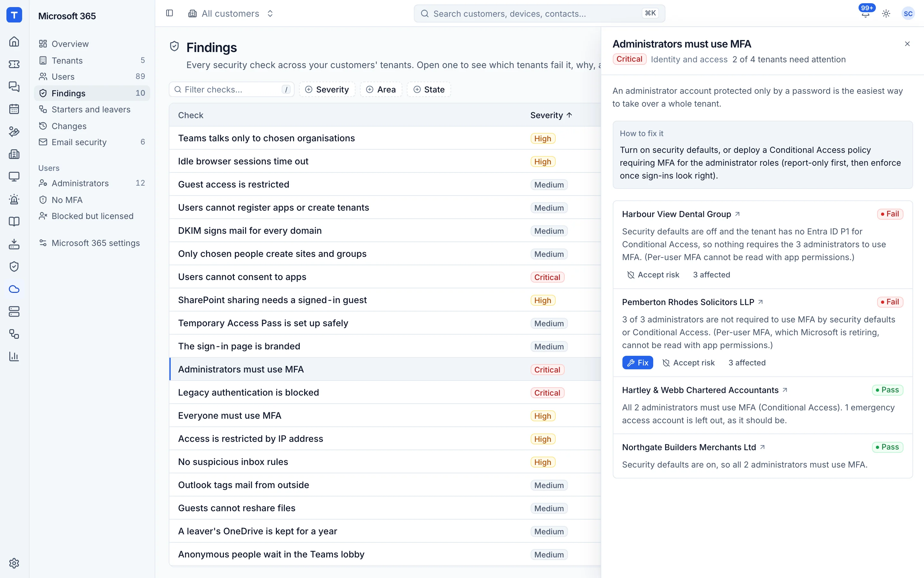This screenshot has height=578, width=924.
Task: Accept risk for Pemberton Rhodes Solicitors
Action: click(689, 363)
